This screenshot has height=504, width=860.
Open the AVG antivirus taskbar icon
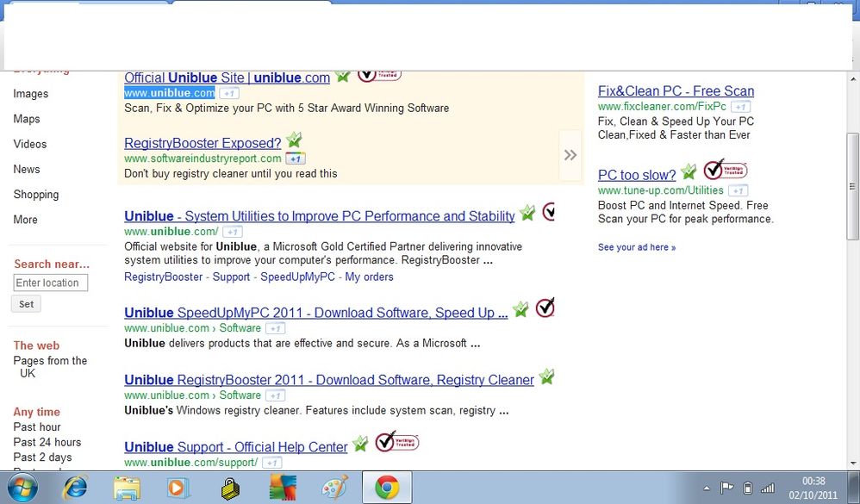pyautogui.click(x=283, y=488)
